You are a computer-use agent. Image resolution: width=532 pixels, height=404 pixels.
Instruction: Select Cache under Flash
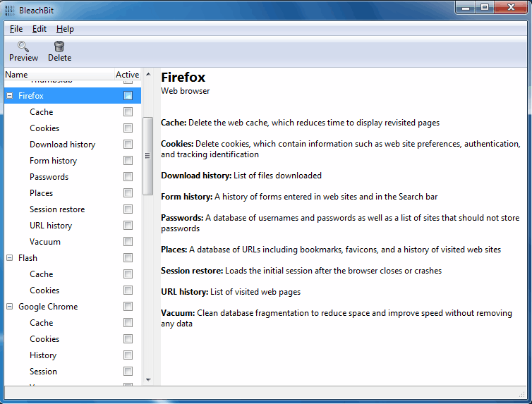(x=42, y=274)
